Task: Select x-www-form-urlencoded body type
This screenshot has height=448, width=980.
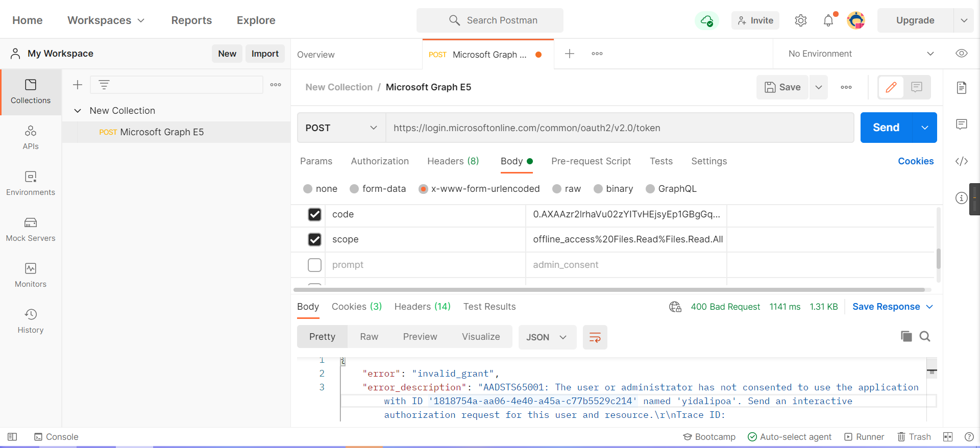Action: (x=423, y=189)
